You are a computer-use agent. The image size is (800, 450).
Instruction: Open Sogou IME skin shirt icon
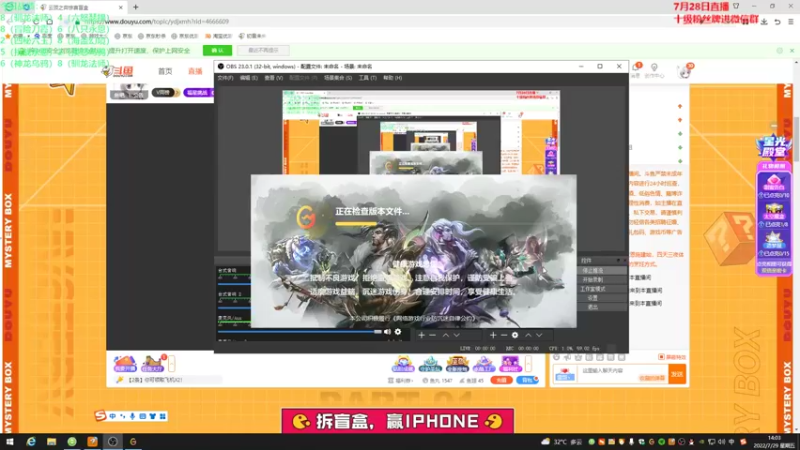tap(153, 416)
